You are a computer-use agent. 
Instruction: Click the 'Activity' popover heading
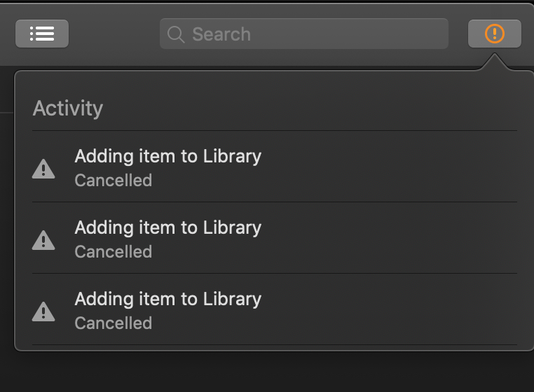68,108
